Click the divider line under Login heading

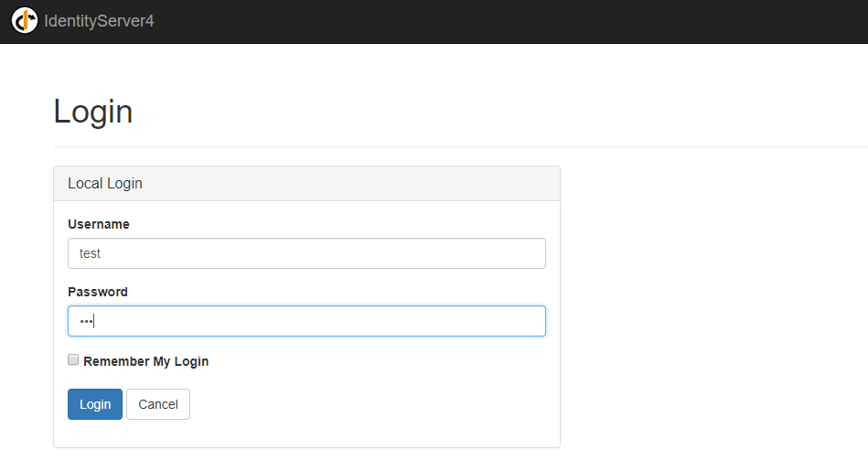457,146
